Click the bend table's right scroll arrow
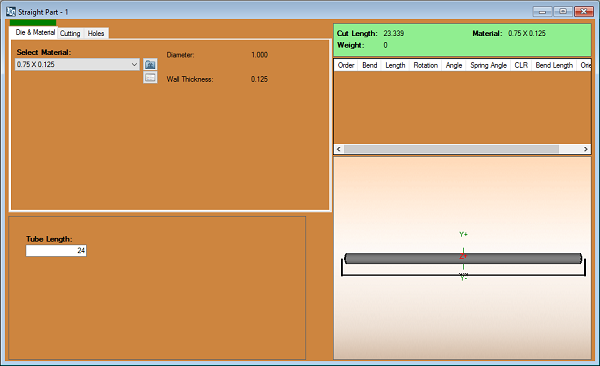The width and height of the screenshot is (600, 366). 585,149
